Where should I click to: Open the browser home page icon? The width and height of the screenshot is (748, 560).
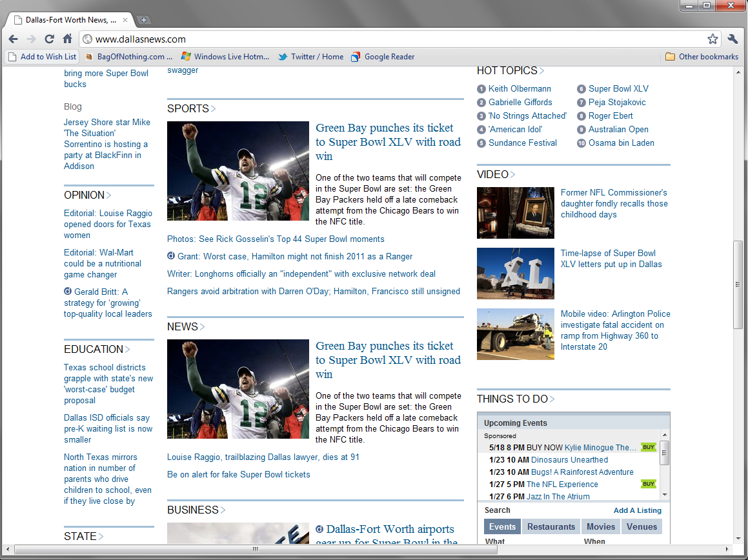pyautogui.click(x=67, y=39)
